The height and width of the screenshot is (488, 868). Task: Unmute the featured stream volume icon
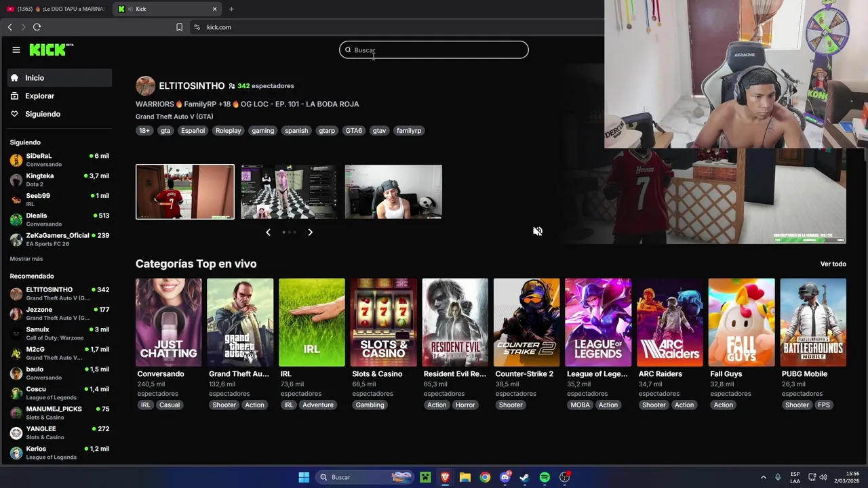tap(537, 231)
